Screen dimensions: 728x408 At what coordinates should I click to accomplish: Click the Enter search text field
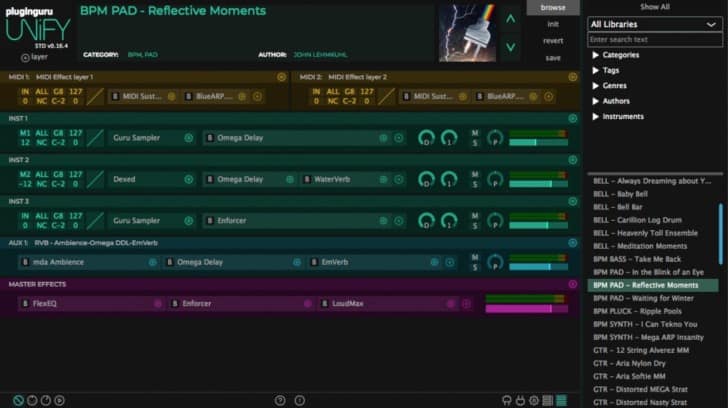[x=654, y=39]
